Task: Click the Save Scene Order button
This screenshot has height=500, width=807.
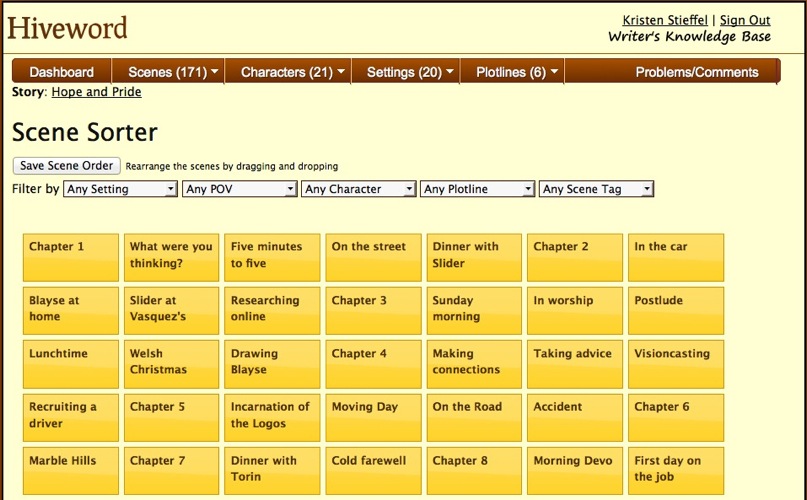Action: pos(66,166)
